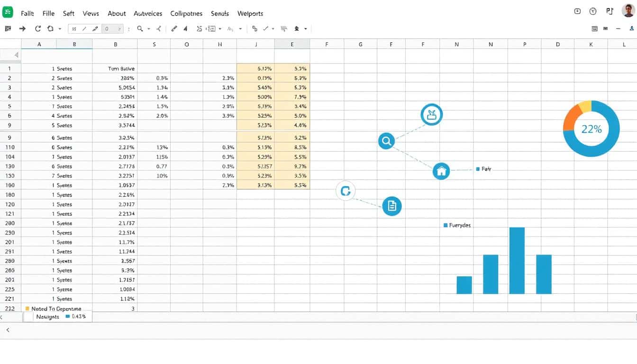Click the branch split icon in toolbar
The height and width of the screenshot is (364, 637).
pyautogui.click(x=159, y=29)
